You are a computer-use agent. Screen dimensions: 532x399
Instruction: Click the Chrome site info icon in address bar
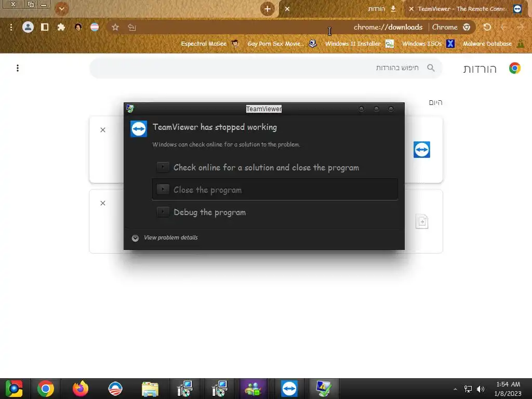(x=467, y=27)
